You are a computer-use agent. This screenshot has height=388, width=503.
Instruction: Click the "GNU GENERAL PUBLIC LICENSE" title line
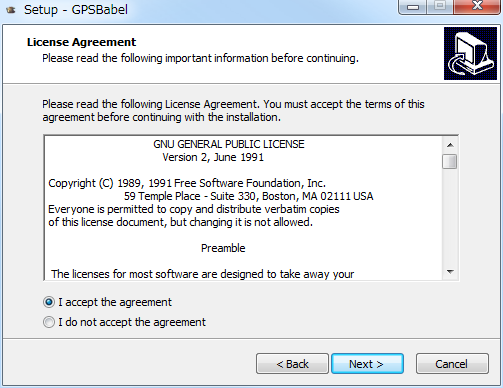pos(229,144)
